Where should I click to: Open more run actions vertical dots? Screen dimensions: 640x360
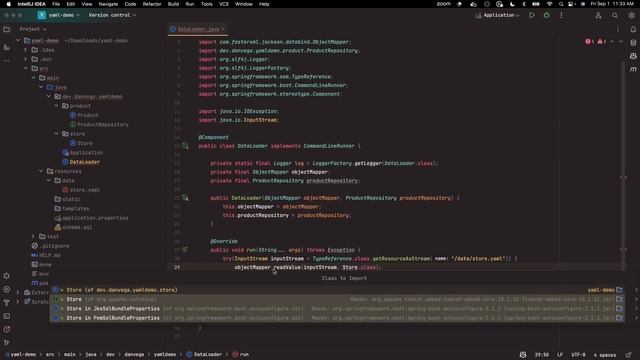click(x=561, y=15)
